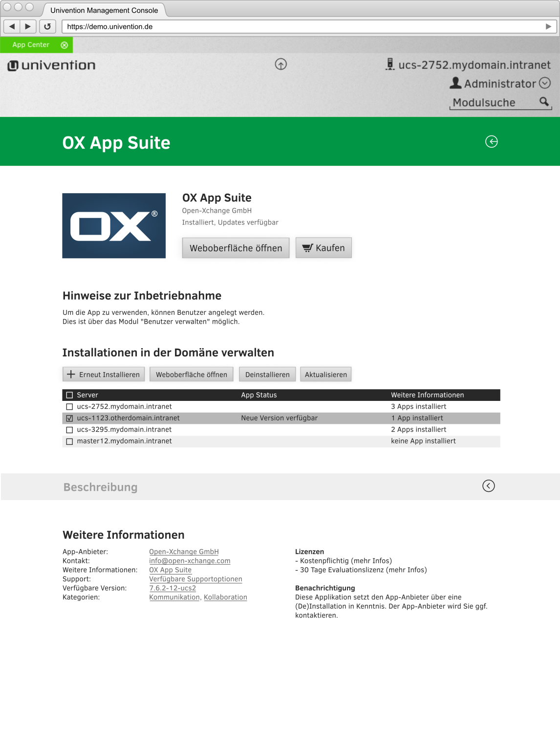This screenshot has width=560, height=749.
Task: Open the info@open-xchange.com contact link
Action: point(190,561)
